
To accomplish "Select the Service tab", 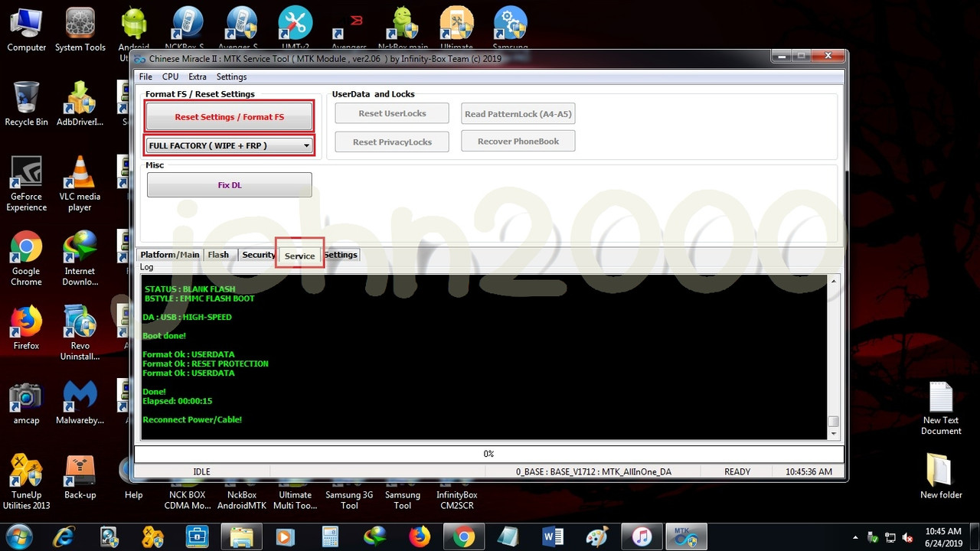I will (x=299, y=256).
